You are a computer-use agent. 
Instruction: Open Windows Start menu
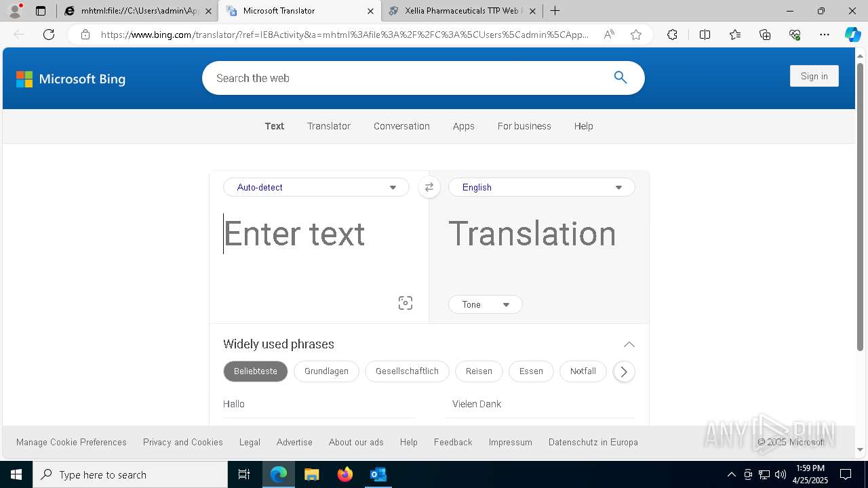pyautogui.click(x=16, y=474)
